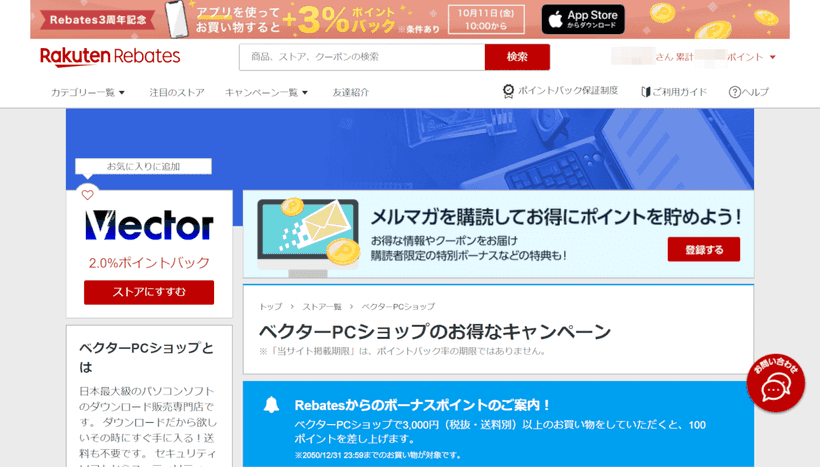Click the トップ breadcrumb link
Viewport: 820px width, 467px height.
tap(270, 306)
